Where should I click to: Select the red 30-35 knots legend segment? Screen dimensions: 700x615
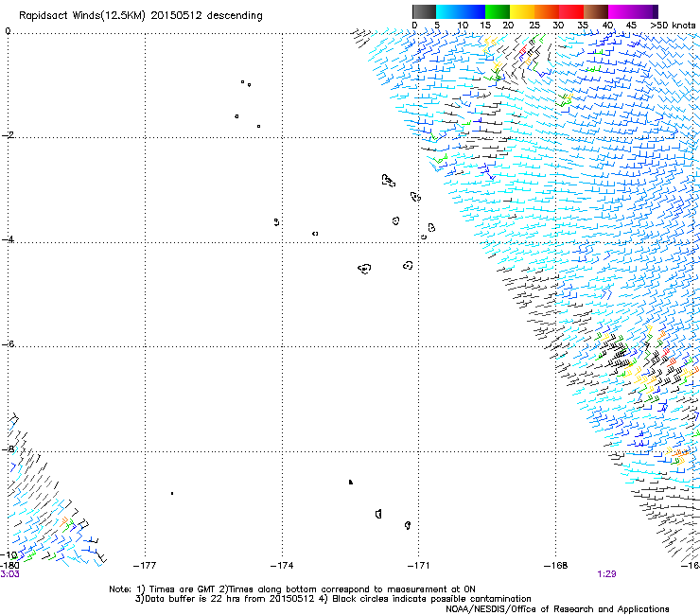(x=571, y=11)
